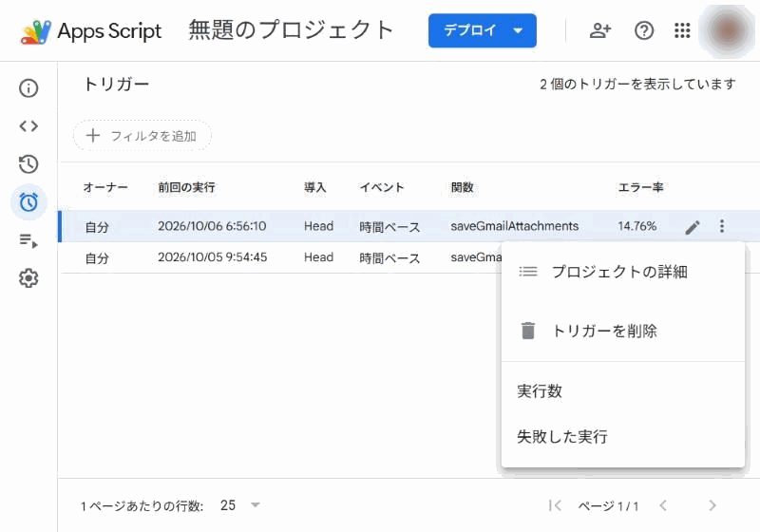This screenshot has width=760, height=532.
Task: Open the code Editor icon in sidebar
Action: 28,126
